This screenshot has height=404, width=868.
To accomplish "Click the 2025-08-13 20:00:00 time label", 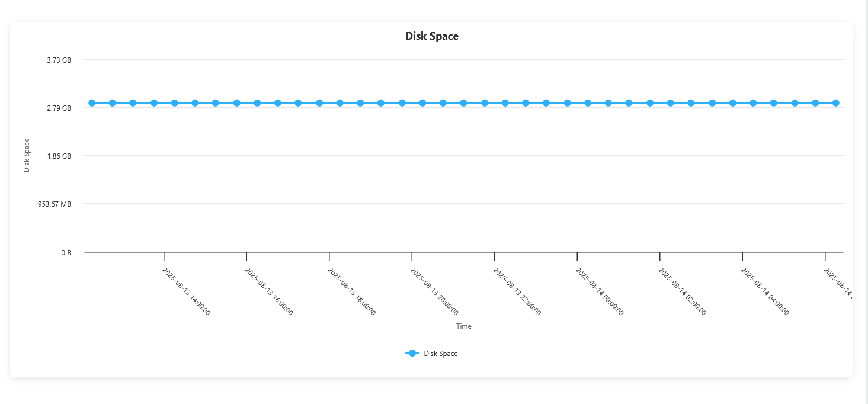I will point(434,291).
